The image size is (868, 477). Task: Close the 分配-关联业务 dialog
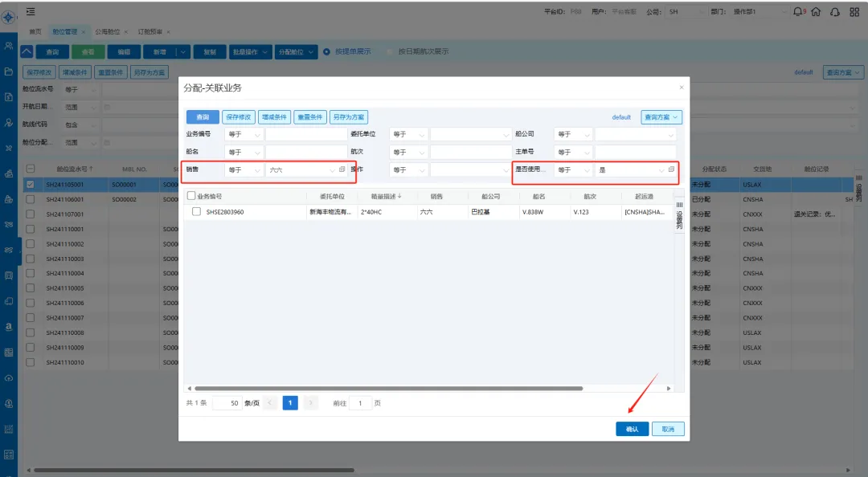(682, 88)
